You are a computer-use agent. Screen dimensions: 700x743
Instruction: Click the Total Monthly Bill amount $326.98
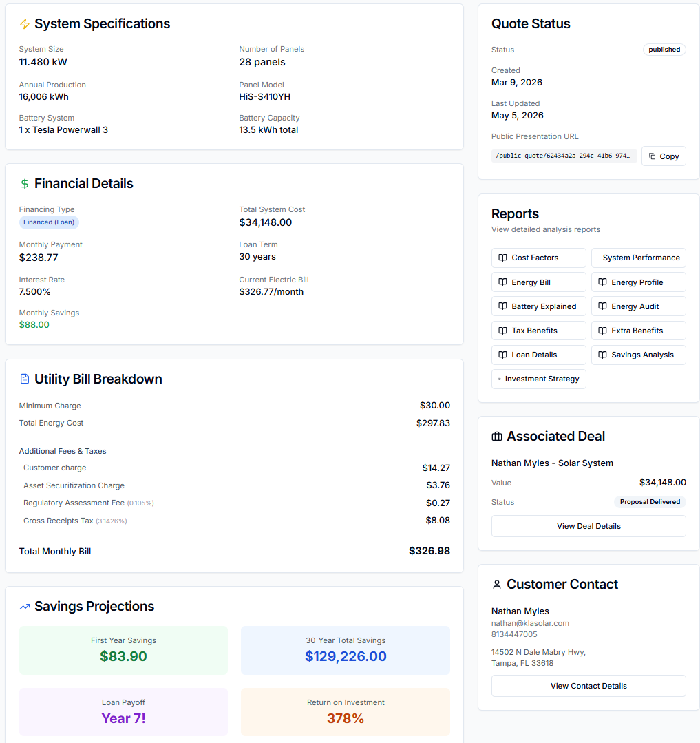point(429,551)
